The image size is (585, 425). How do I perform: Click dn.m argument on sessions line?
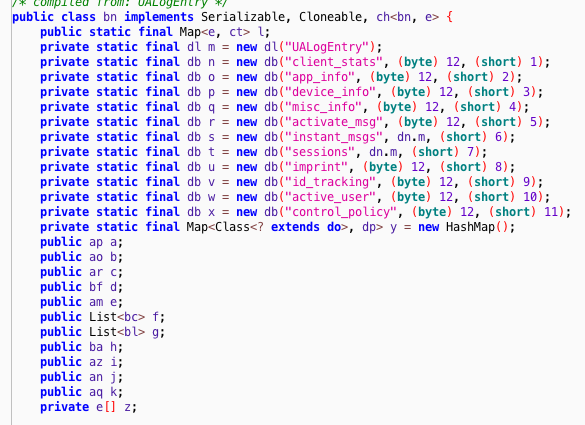pos(383,152)
